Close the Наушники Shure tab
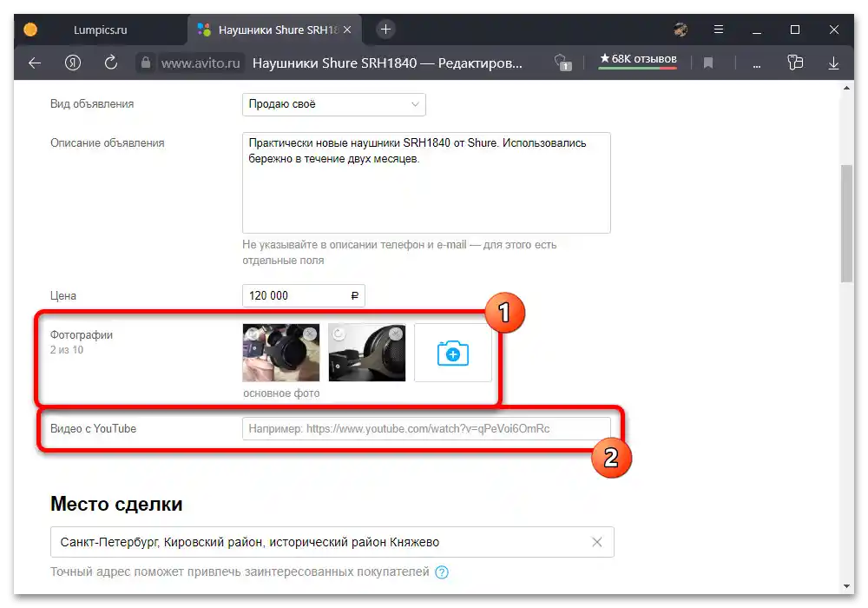The width and height of the screenshot is (868, 608). pyautogui.click(x=347, y=30)
